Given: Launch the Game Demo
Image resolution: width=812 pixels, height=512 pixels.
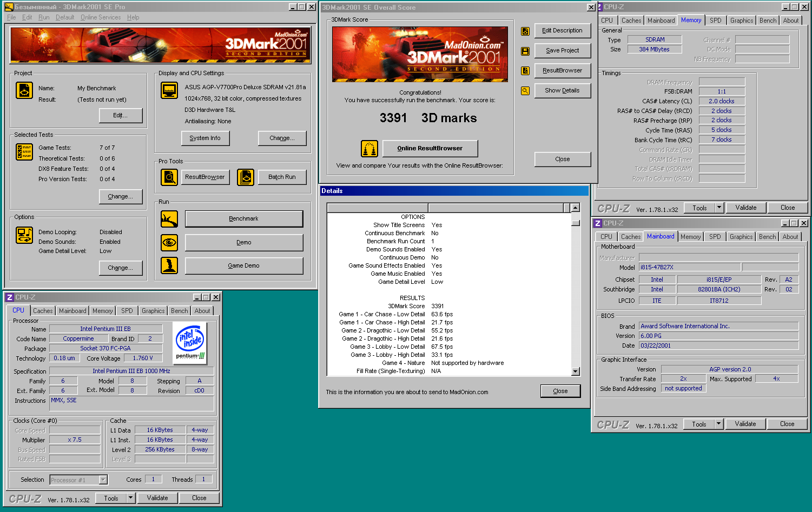Looking at the screenshot, I should (x=244, y=266).
